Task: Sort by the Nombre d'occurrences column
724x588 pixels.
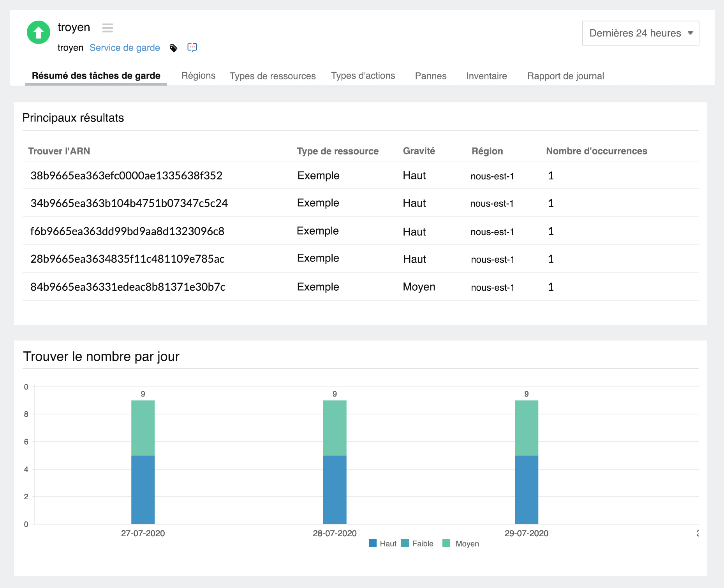Action: 596,151
